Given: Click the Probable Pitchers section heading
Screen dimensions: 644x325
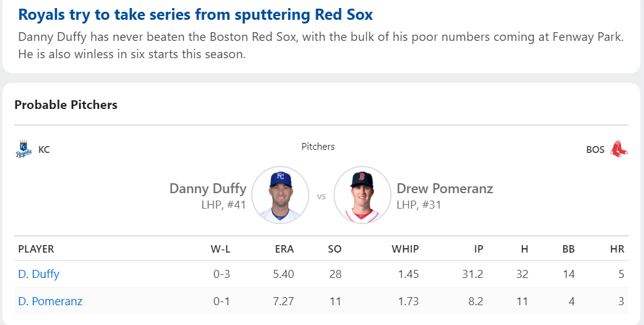Looking at the screenshot, I should [x=66, y=105].
